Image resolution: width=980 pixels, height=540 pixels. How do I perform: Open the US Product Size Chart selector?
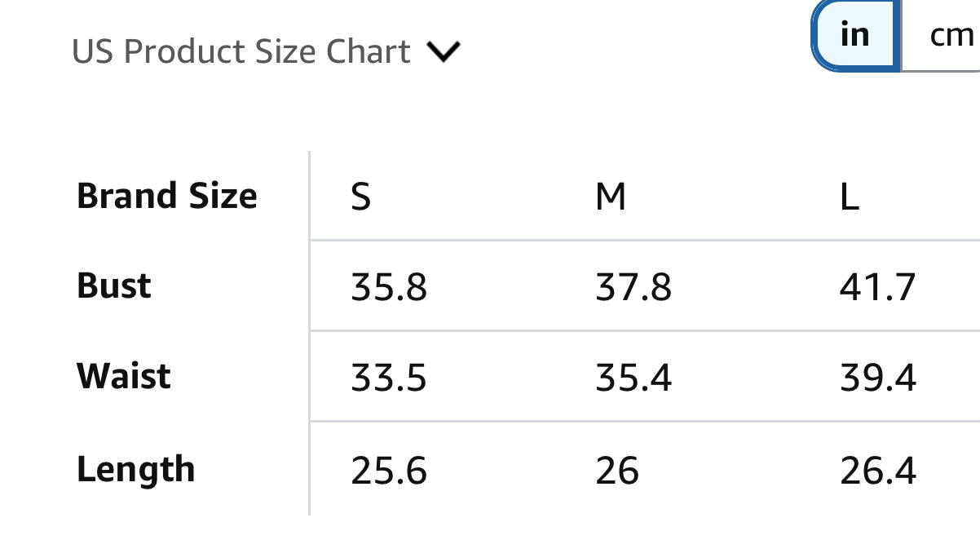click(241, 52)
